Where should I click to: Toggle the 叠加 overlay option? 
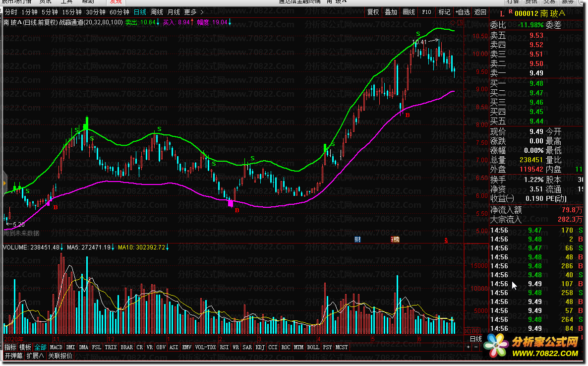pyautogui.click(x=391, y=12)
